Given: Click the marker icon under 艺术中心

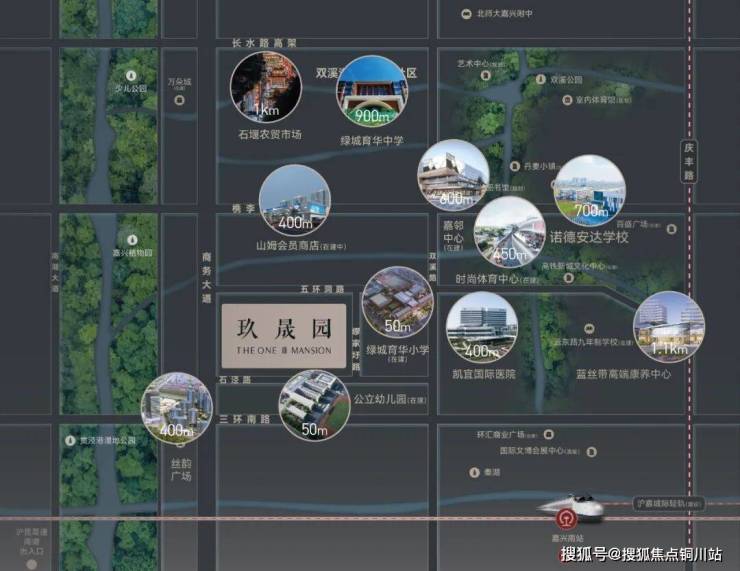Looking at the screenshot, I should coord(486,75).
